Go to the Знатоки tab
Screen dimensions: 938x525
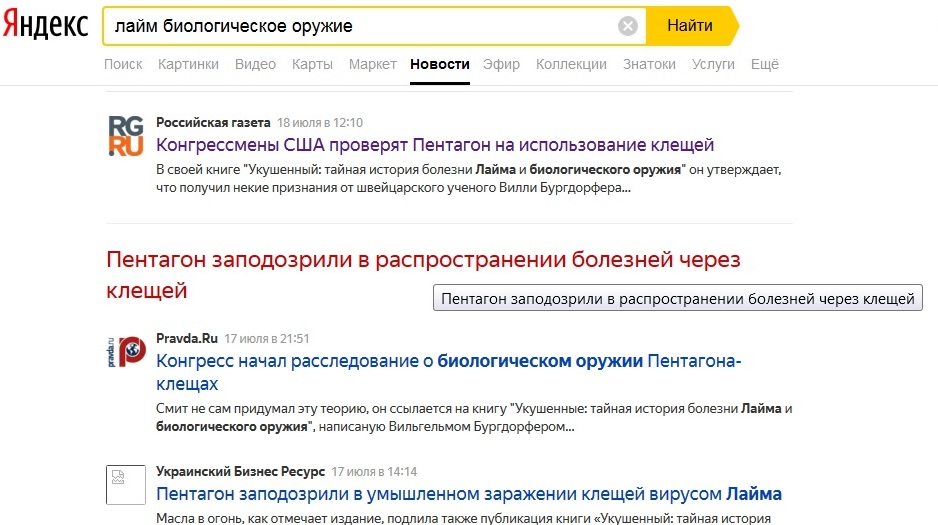[x=649, y=64]
